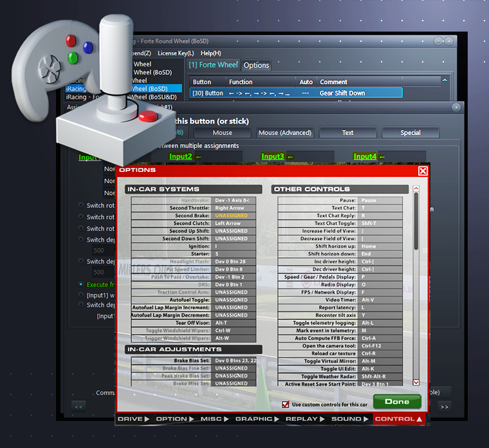
Task: Click DRS Dev 0 Btn 1 field
Action: pos(234,285)
